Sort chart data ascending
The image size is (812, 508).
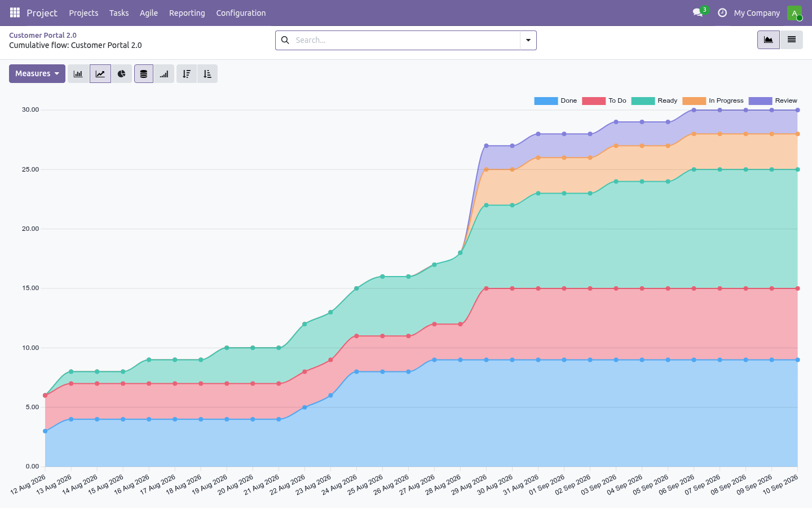point(208,74)
